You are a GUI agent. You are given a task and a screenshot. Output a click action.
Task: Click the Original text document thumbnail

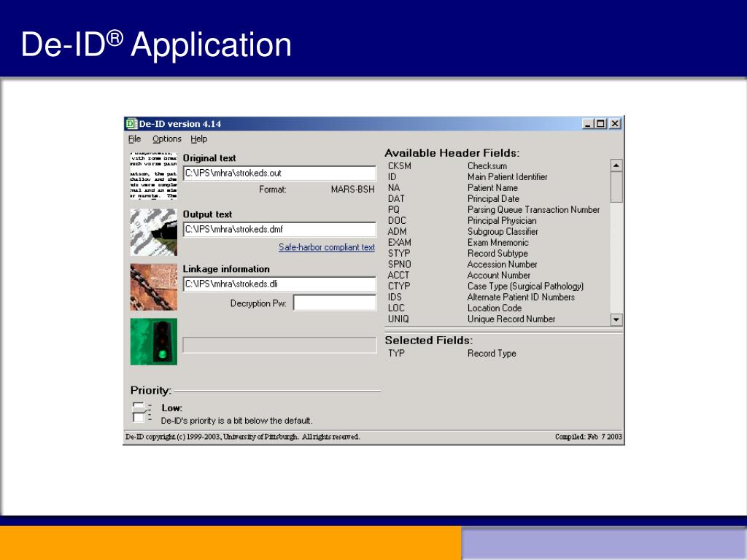(153, 176)
